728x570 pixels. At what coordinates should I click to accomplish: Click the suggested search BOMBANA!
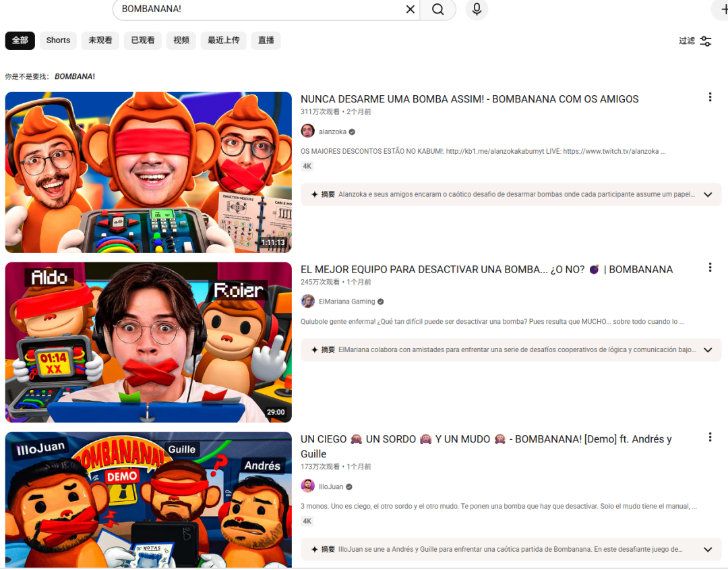pos(75,76)
